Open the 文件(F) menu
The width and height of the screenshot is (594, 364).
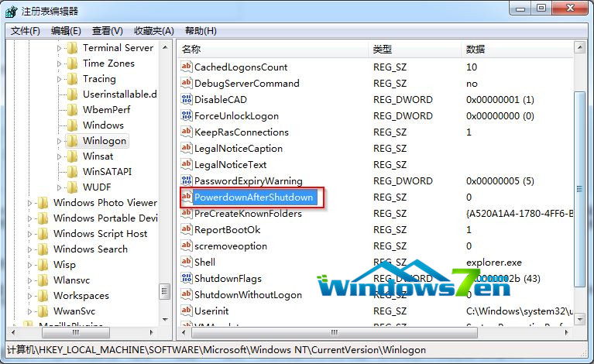point(26,31)
